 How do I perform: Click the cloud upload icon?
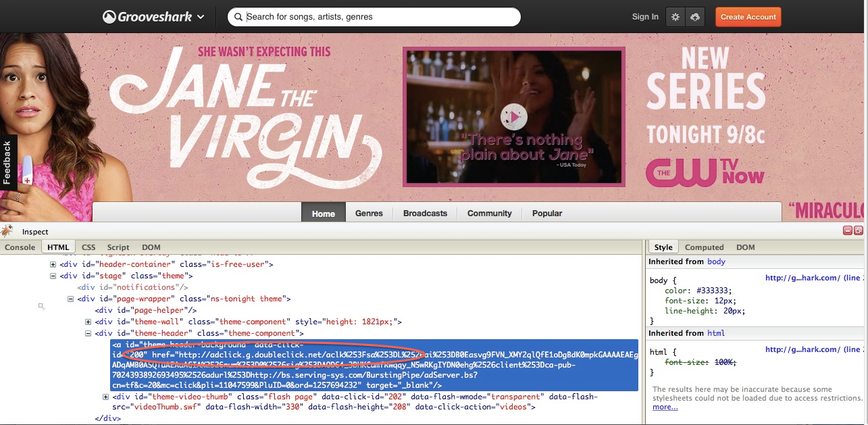pyautogui.click(x=696, y=17)
